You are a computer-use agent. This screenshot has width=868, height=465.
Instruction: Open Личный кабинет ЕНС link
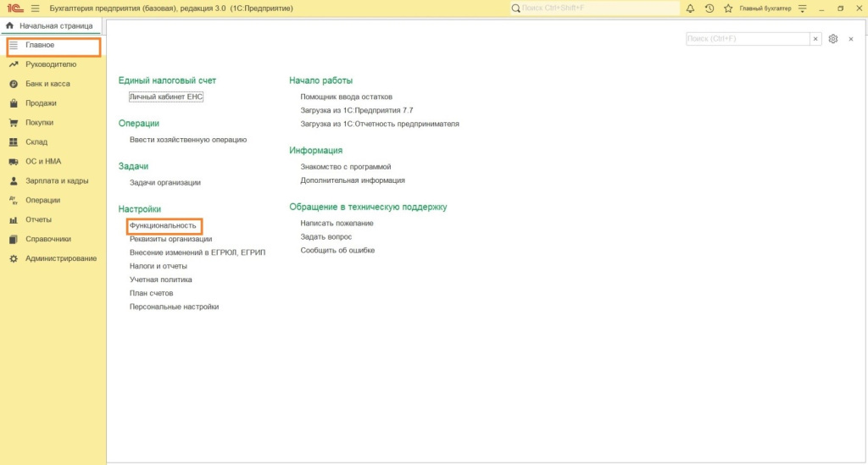click(x=166, y=97)
